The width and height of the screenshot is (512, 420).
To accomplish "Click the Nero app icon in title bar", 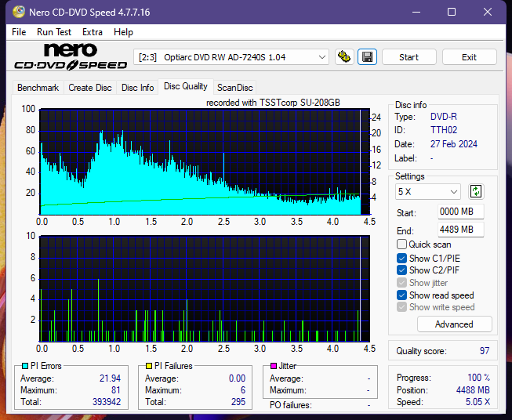I will pyautogui.click(x=19, y=12).
